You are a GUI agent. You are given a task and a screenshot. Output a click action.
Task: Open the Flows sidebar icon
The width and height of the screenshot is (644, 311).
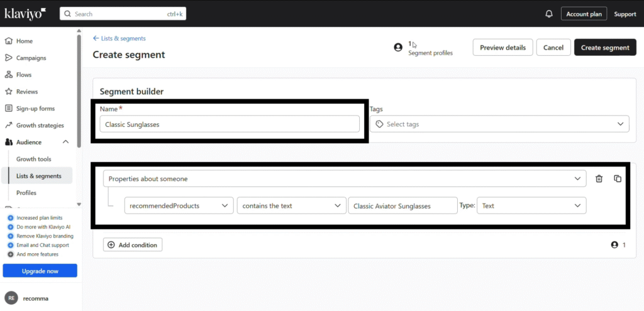tap(9, 75)
